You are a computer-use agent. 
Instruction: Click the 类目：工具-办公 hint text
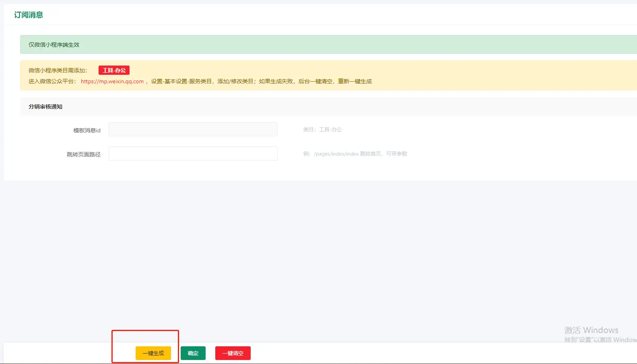pyautogui.click(x=322, y=130)
